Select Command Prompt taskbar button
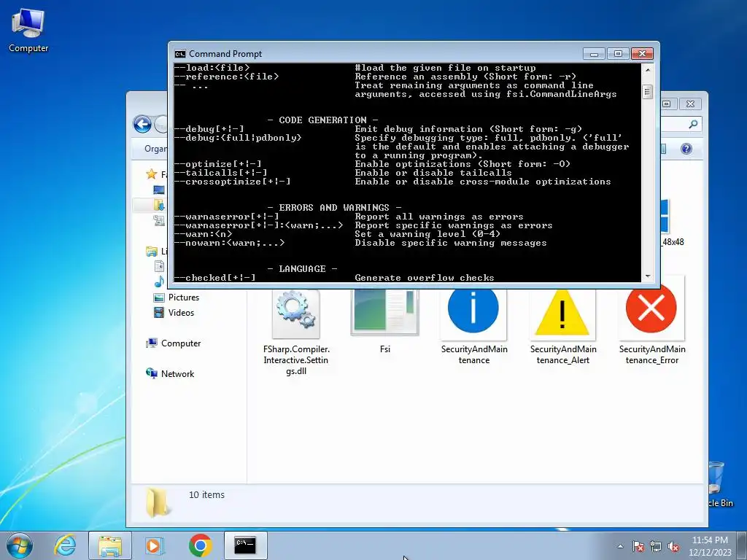747x560 pixels. click(x=245, y=545)
